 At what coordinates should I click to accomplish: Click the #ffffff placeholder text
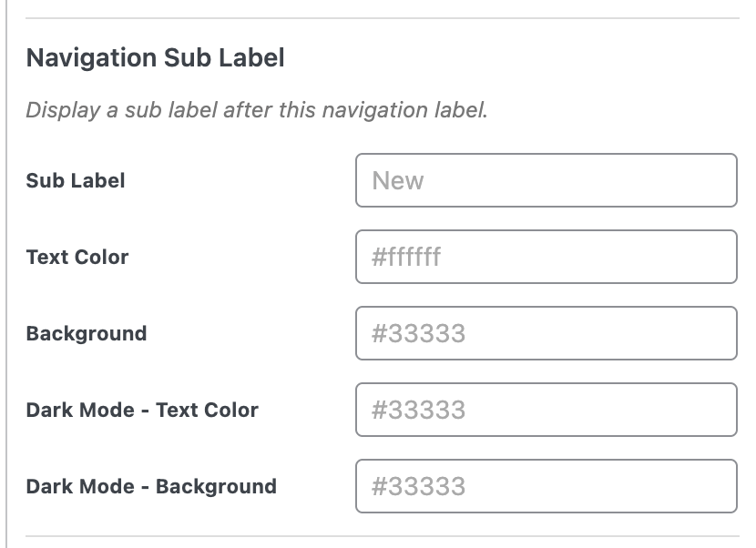[x=406, y=257]
